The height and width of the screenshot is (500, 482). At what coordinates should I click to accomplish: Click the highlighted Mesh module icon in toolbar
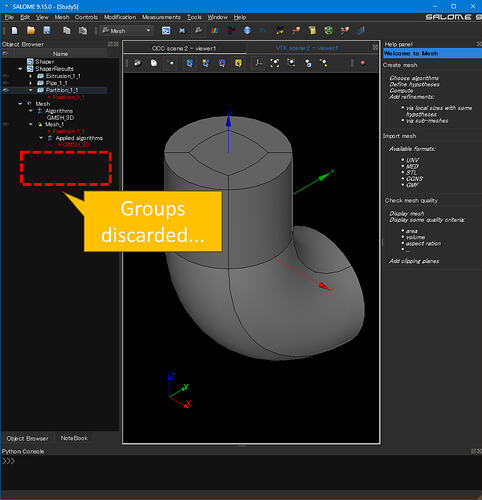[x=198, y=31]
